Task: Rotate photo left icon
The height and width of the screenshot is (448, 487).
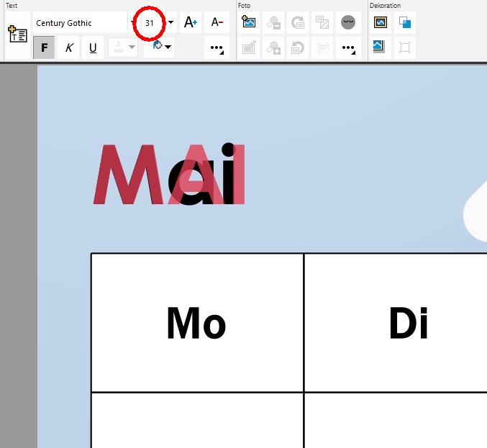Action: click(x=298, y=47)
